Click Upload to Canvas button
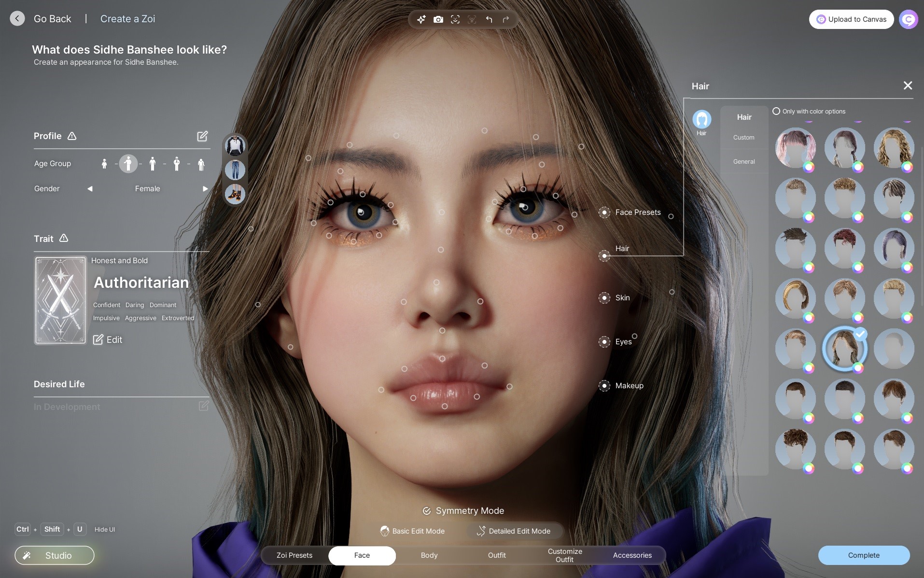Image resolution: width=924 pixels, height=578 pixels. point(851,19)
